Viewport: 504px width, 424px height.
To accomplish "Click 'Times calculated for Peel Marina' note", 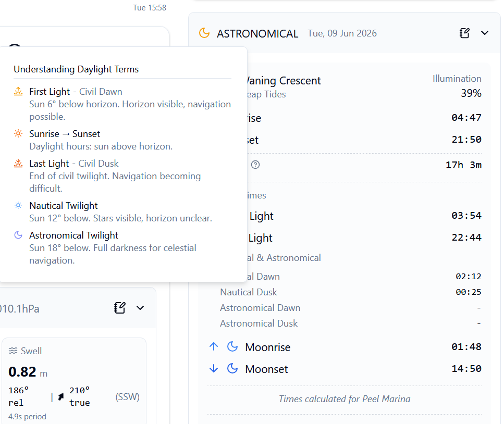I will (345, 399).
